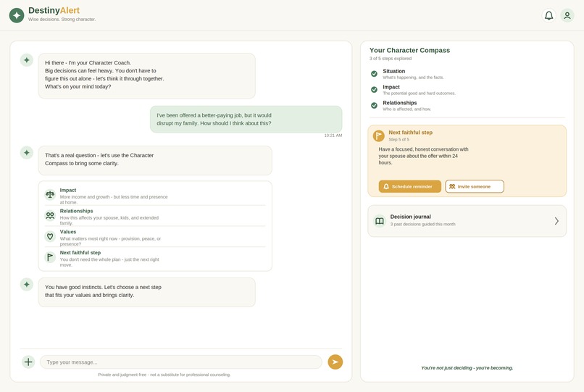The width and height of the screenshot is (584, 392).
Task: Click coach avatar beside the greeting message
Action: (27, 60)
